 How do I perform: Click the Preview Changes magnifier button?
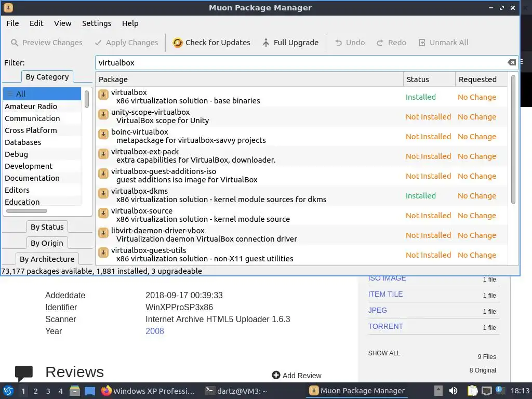click(x=46, y=43)
